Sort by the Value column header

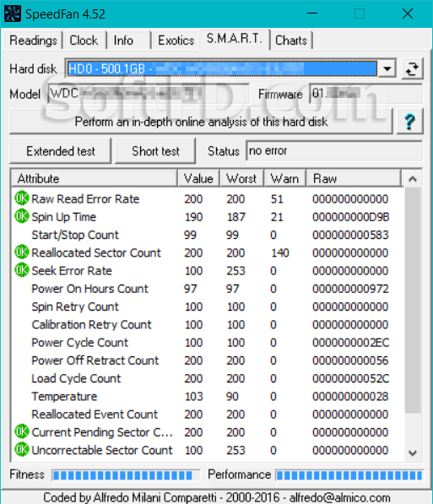198,178
